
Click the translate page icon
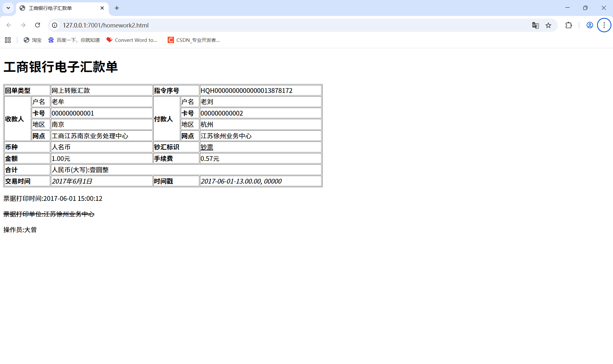pyautogui.click(x=535, y=25)
